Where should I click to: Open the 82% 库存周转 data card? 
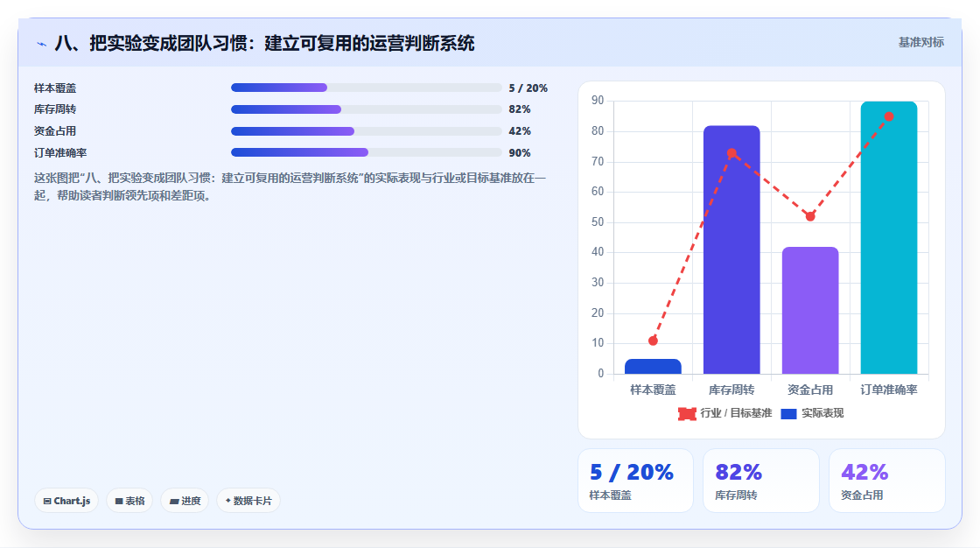(761, 481)
